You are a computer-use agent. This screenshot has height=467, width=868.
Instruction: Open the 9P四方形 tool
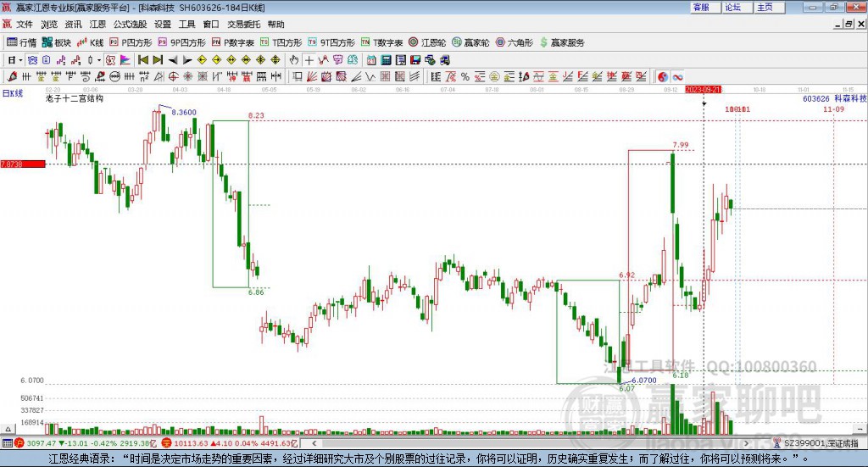(181, 42)
